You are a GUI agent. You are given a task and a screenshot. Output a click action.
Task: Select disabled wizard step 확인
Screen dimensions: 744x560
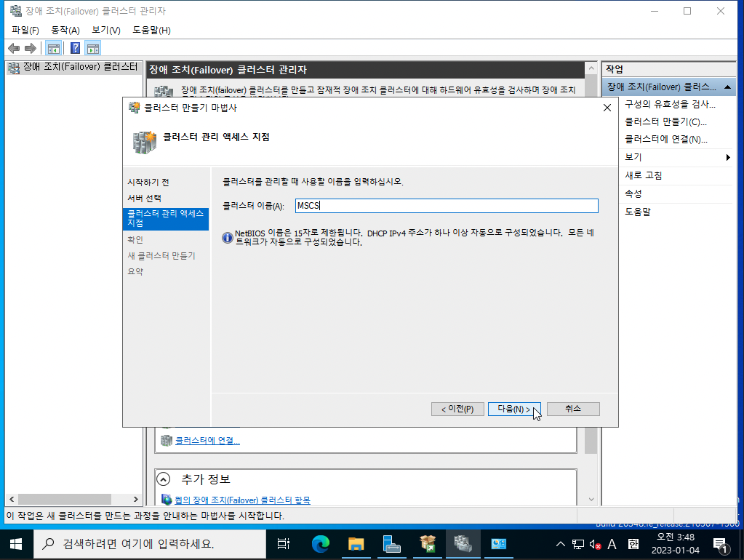135,240
